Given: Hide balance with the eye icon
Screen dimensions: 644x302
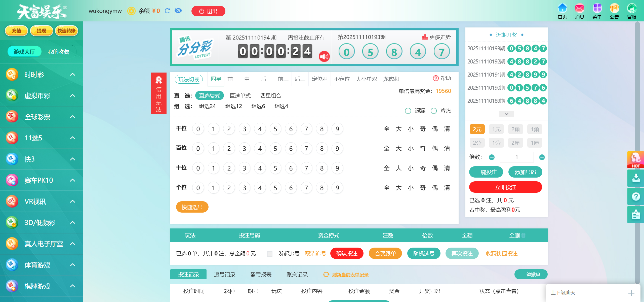Looking at the screenshot, I should pyautogui.click(x=178, y=11).
